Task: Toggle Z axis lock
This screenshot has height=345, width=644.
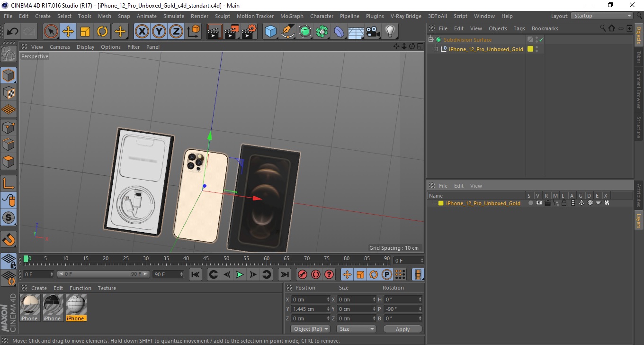Action: pyautogui.click(x=176, y=32)
